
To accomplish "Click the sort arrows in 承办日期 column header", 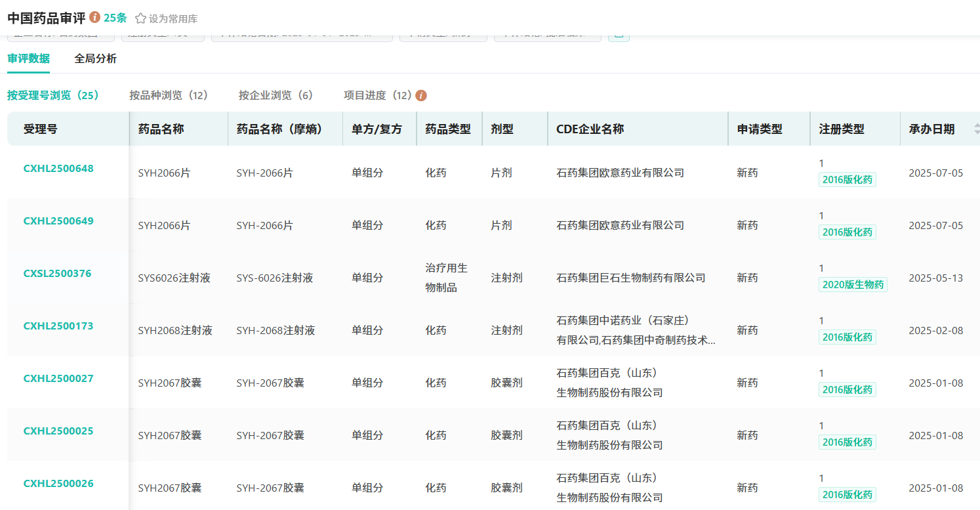I will [x=976, y=129].
